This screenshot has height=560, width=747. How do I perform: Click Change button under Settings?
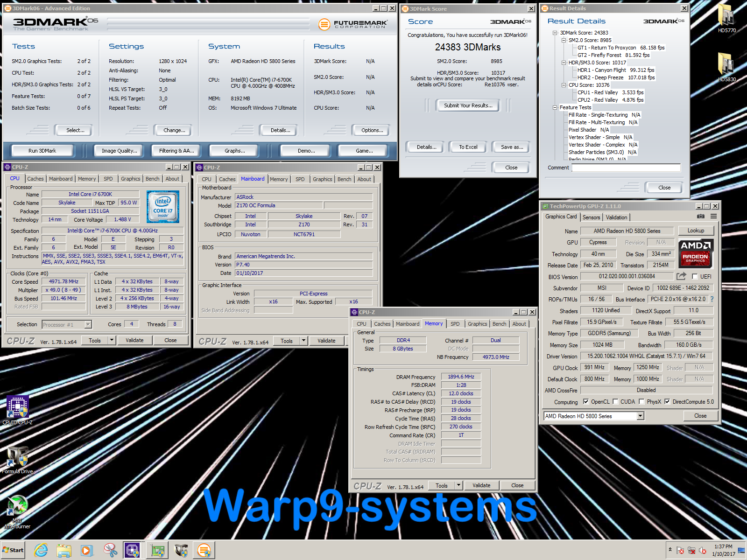pos(174,130)
